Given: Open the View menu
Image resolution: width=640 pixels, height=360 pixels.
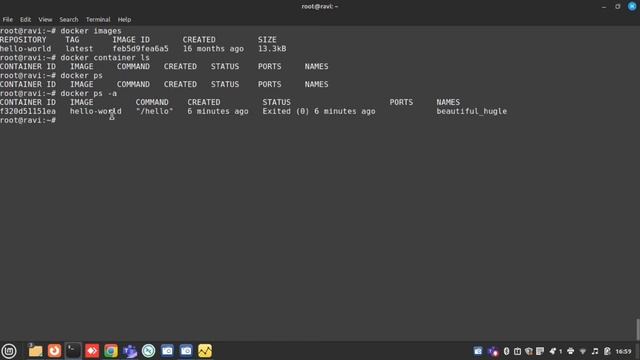Looking at the screenshot, I should click(45, 20).
